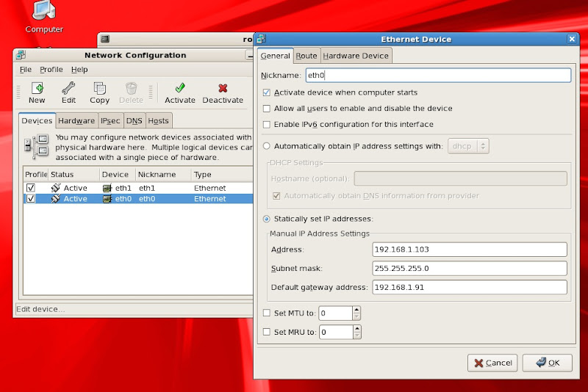Increase the MRU value with up arrow

click(357, 328)
